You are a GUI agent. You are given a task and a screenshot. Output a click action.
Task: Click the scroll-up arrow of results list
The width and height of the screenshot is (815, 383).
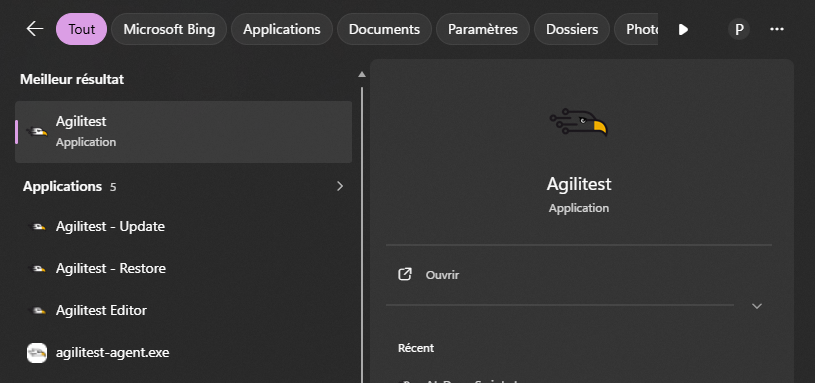point(362,75)
